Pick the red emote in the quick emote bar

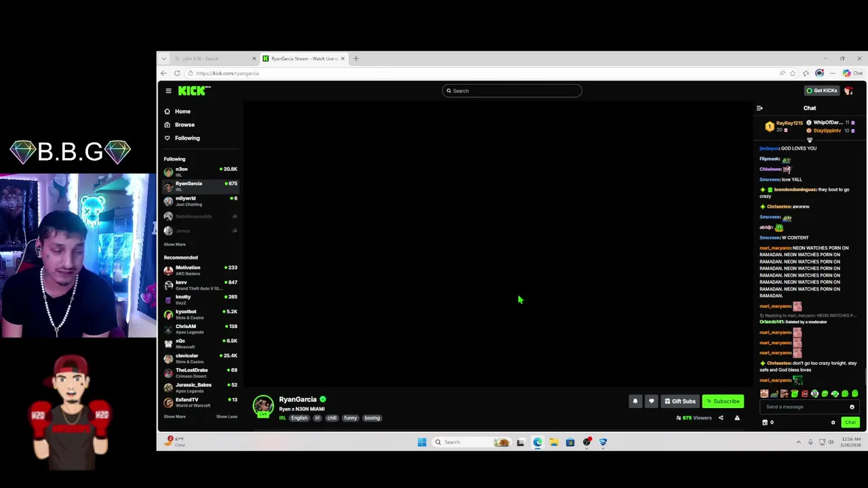click(x=804, y=394)
